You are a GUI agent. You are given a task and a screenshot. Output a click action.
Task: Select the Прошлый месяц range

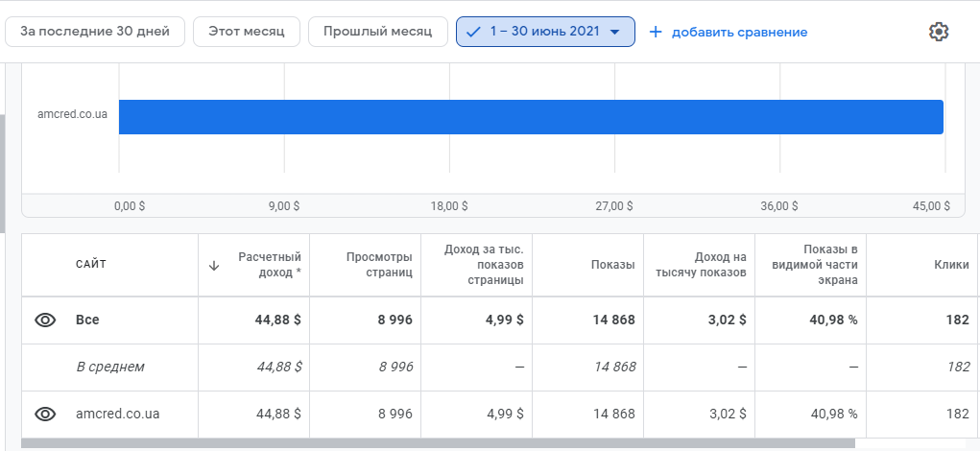[377, 32]
